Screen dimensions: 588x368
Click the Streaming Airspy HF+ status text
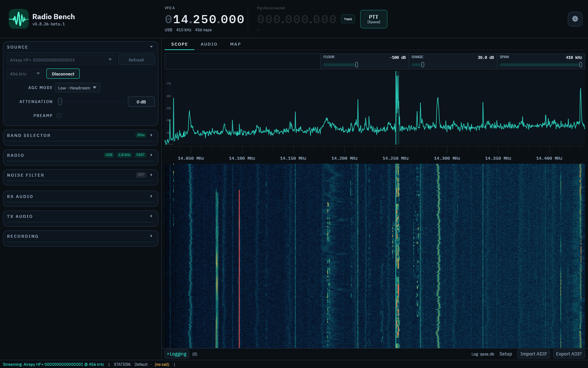pos(53,364)
